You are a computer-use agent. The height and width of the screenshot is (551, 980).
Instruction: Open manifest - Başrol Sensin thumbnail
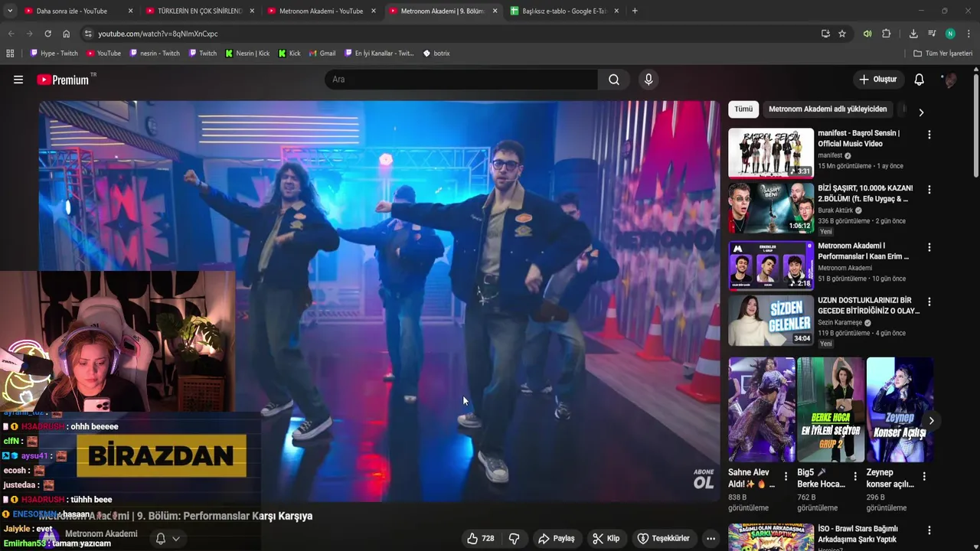771,153
